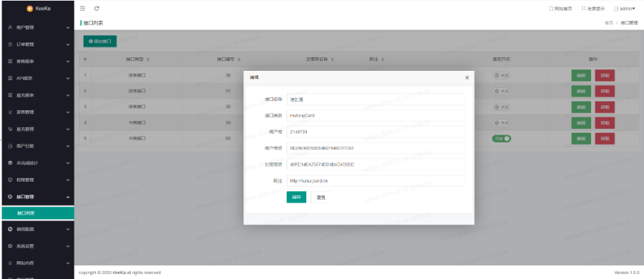644x279 pixels.
Task: Toggle the enable switch for row 56
Action: 502,75
